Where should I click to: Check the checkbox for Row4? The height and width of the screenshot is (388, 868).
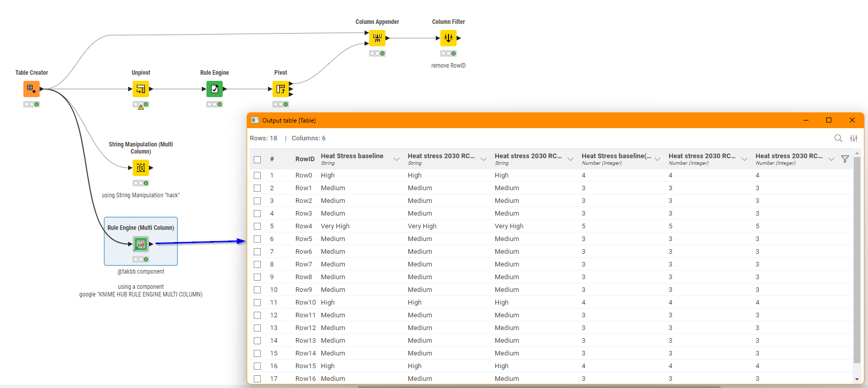257,226
